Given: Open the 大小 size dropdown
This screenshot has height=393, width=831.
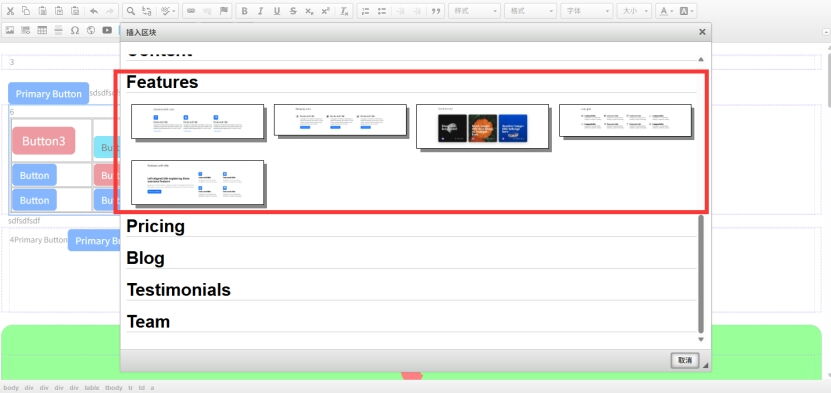Looking at the screenshot, I should [634, 11].
